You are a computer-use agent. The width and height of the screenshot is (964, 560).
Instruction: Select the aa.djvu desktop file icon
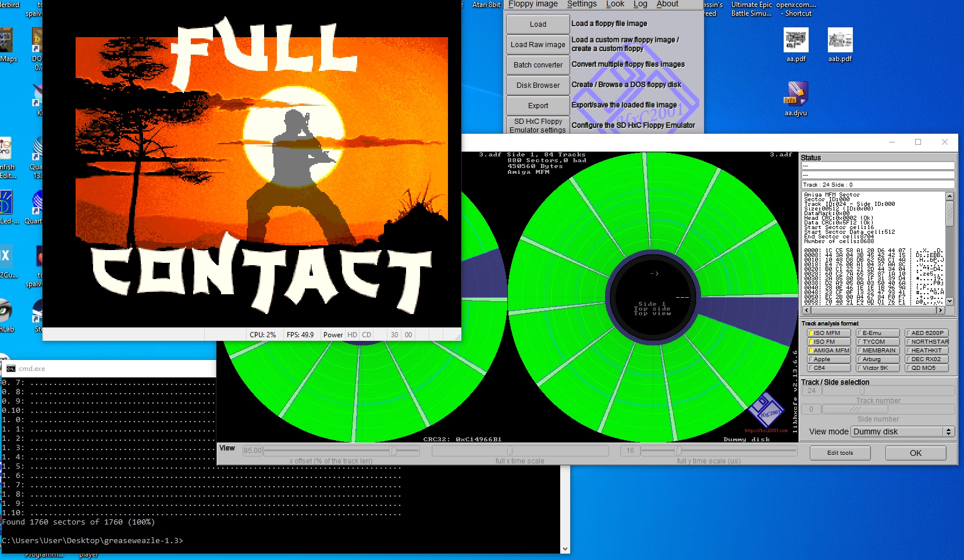pyautogui.click(x=796, y=94)
